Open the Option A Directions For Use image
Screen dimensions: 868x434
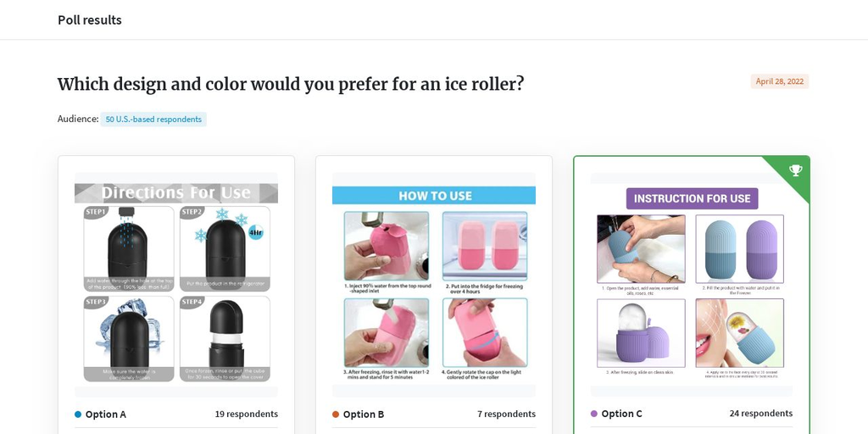[x=176, y=285]
